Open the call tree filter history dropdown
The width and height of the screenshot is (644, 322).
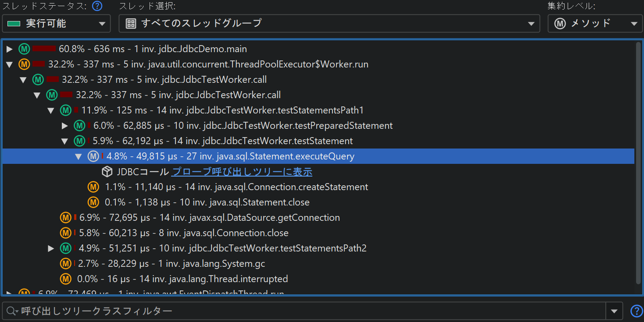pos(614,311)
